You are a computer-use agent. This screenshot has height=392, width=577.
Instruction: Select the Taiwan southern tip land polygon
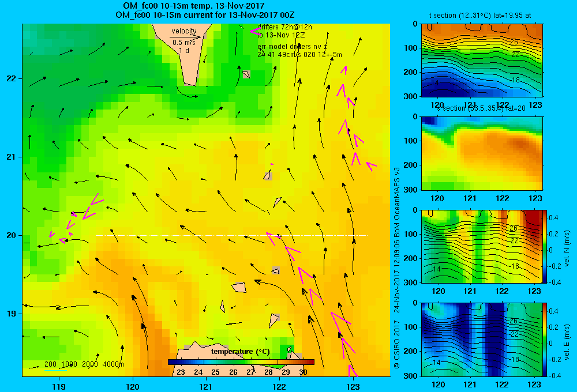click(182, 55)
